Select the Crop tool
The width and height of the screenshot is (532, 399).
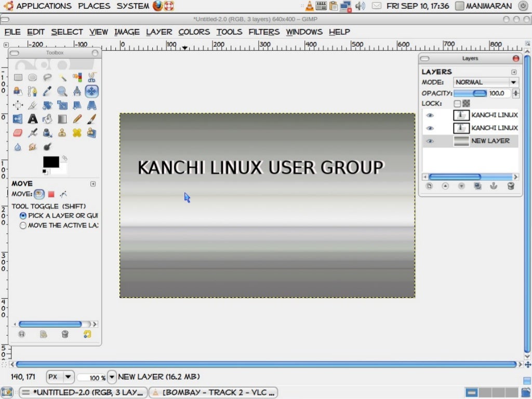tap(33, 105)
